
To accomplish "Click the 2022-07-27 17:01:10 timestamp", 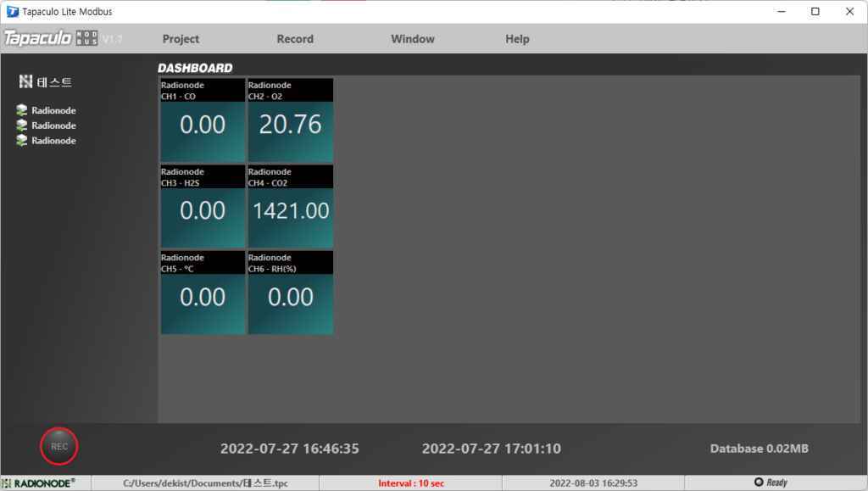I will 492,449.
